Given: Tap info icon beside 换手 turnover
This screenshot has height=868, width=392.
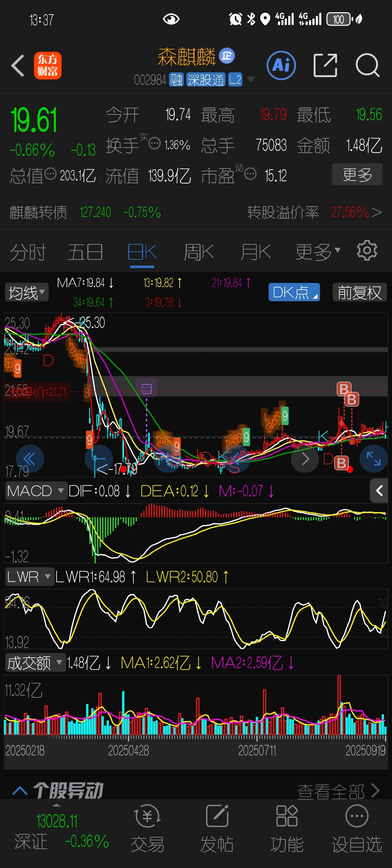Looking at the screenshot, I should (155, 144).
